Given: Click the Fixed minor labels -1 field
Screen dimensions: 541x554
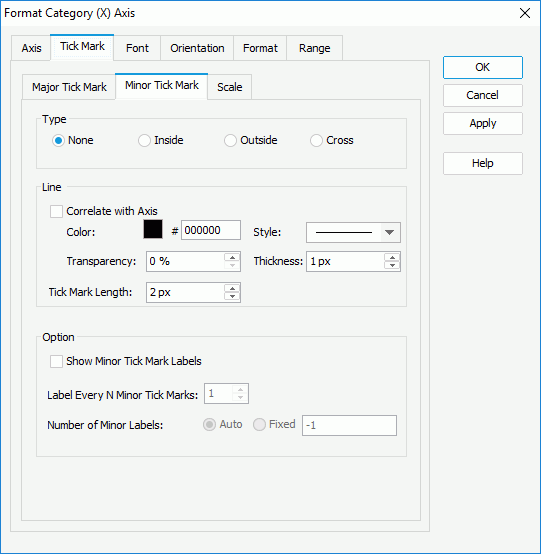Looking at the screenshot, I should click(349, 425).
